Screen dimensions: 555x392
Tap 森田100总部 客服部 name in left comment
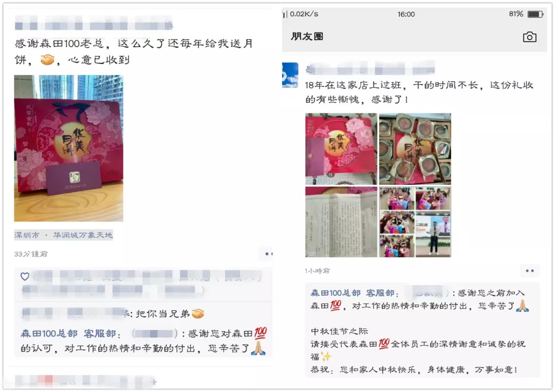coord(70,333)
